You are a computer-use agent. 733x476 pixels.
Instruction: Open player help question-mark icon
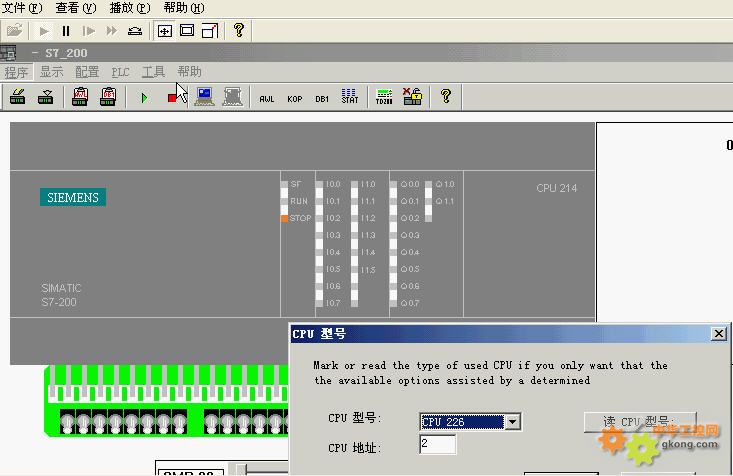(x=239, y=30)
